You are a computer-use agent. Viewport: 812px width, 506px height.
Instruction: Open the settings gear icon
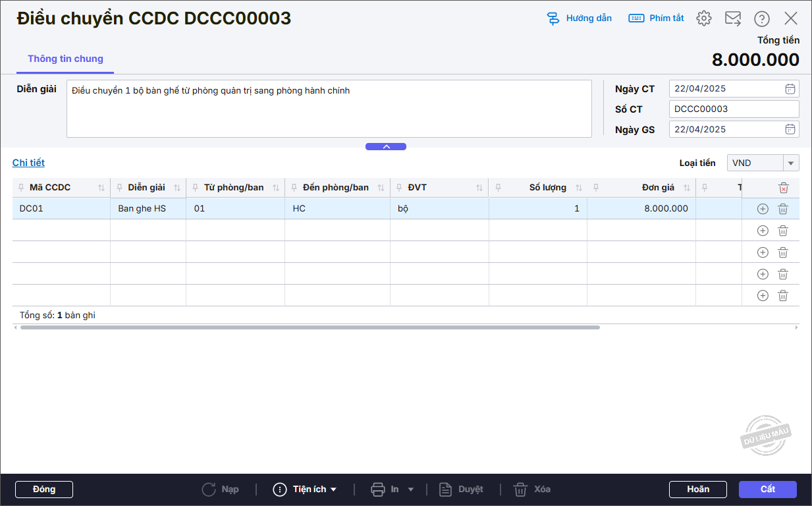coord(704,18)
